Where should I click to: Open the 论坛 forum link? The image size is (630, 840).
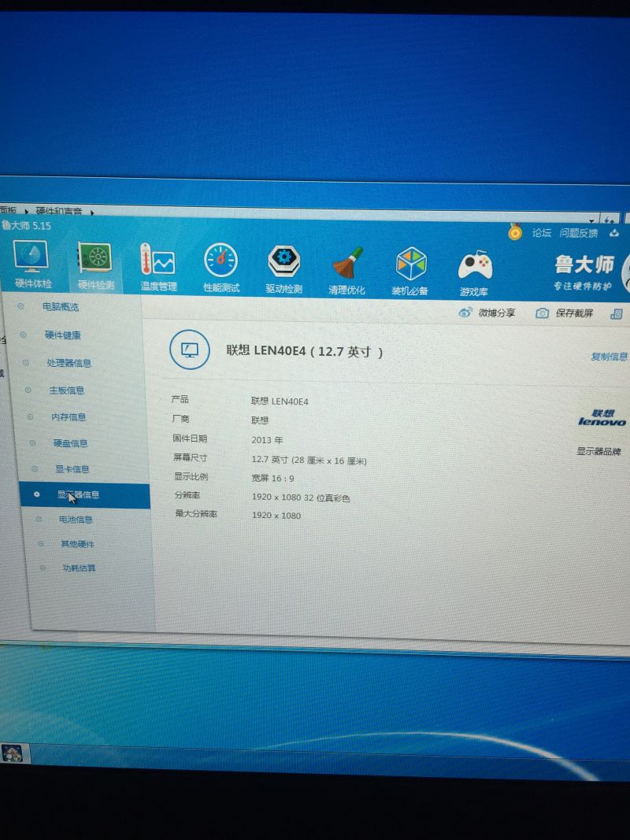point(542,232)
